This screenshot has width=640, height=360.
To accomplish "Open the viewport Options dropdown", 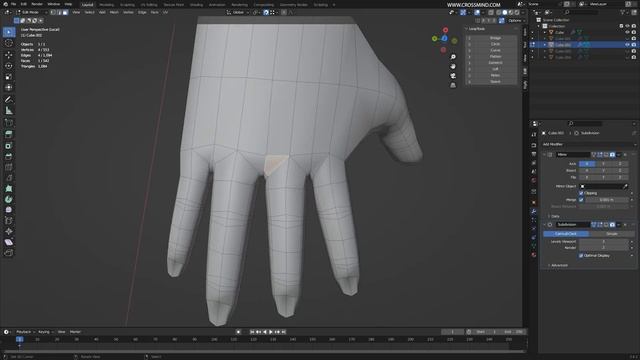I will [x=516, y=20].
